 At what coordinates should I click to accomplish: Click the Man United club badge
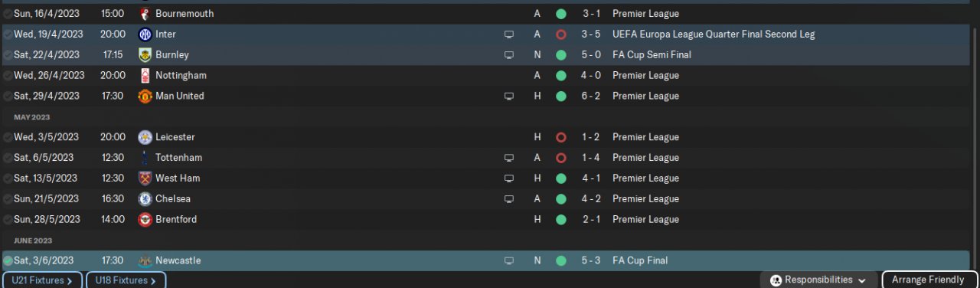(x=145, y=97)
